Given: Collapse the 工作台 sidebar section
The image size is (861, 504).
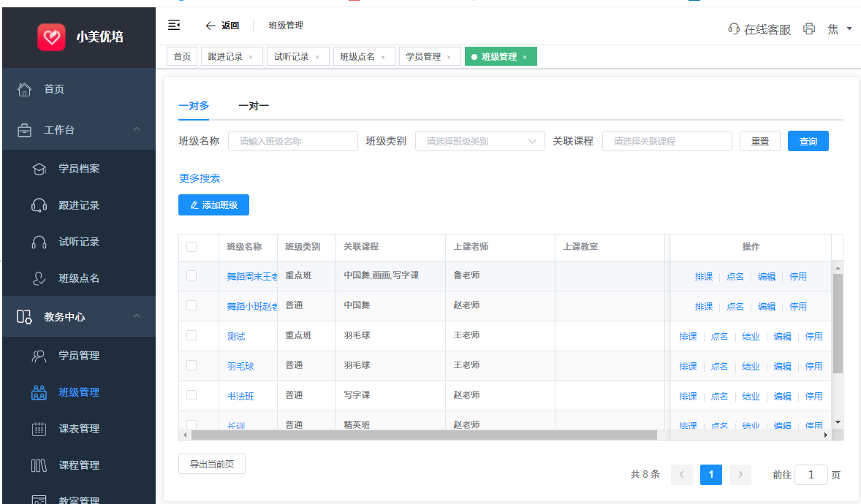Looking at the screenshot, I should coord(137,130).
